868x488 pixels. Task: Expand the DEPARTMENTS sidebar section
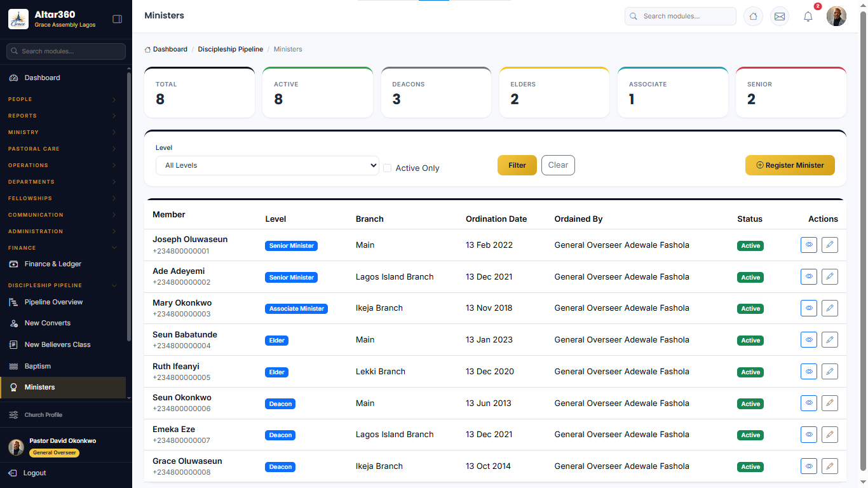[62, 182]
